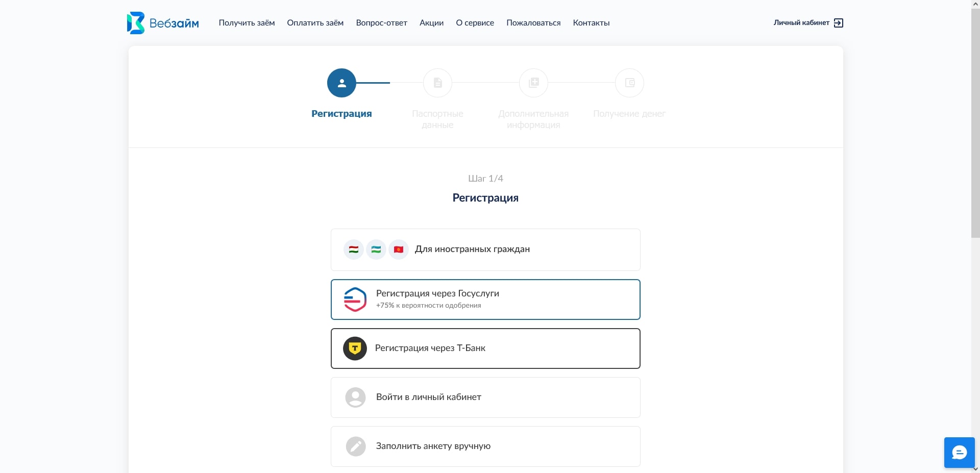Click the Вебзайм logo
Viewport: 980px width, 473px height.
[162, 23]
